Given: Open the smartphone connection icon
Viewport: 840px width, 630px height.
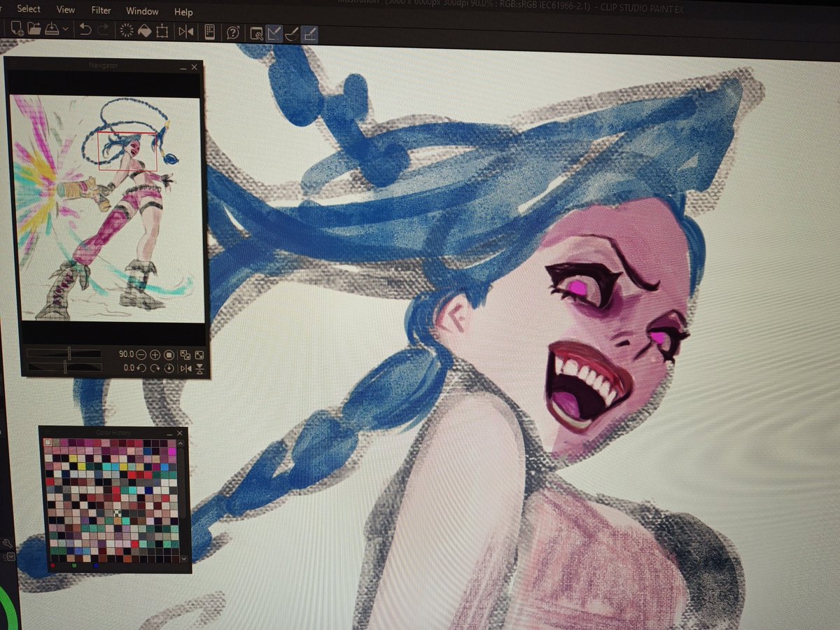Looking at the screenshot, I should click(x=209, y=32).
